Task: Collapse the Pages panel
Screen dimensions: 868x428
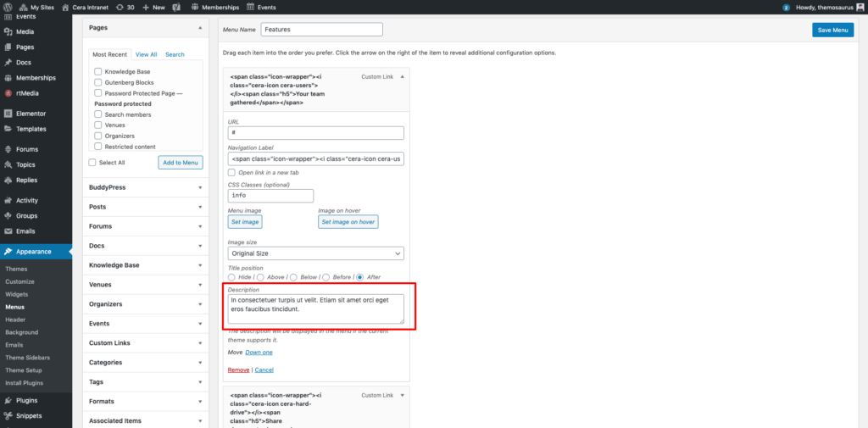Action: (x=199, y=27)
